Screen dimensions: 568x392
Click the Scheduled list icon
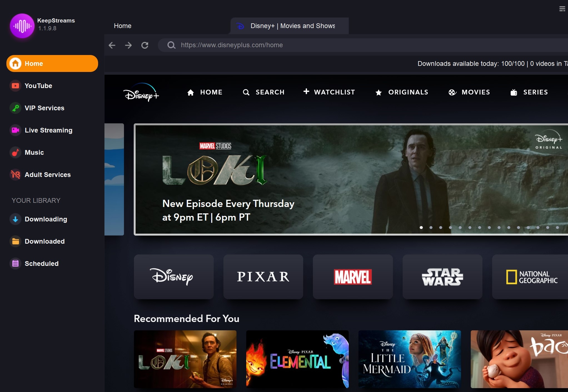pyautogui.click(x=15, y=263)
